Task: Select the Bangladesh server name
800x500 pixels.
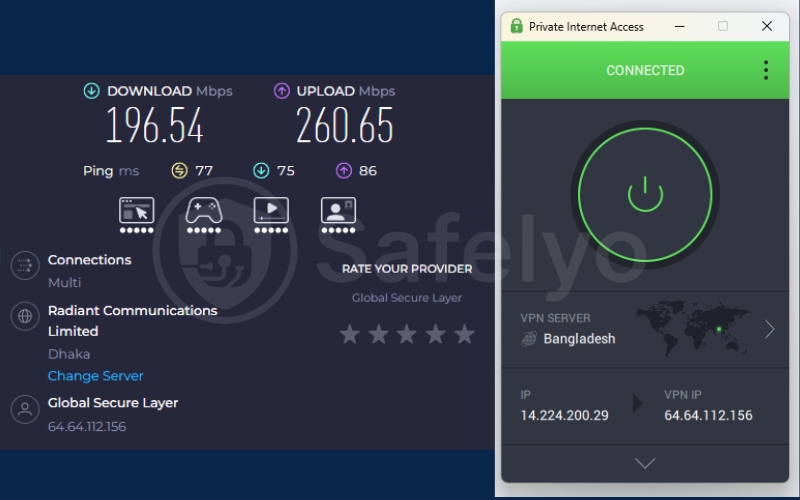Action: (579, 339)
